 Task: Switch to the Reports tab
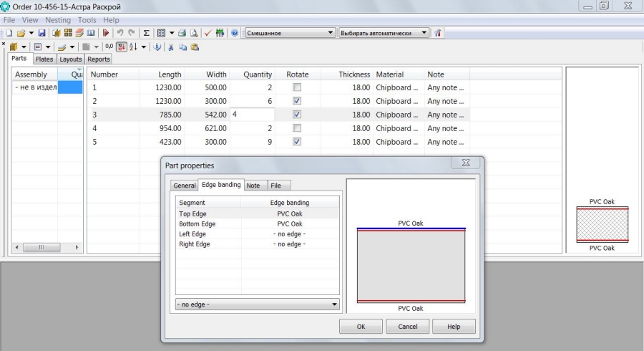(99, 59)
